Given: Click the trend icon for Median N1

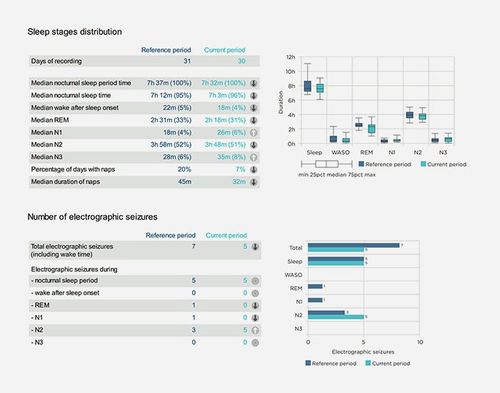Looking at the screenshot, I should click(254, 133).
